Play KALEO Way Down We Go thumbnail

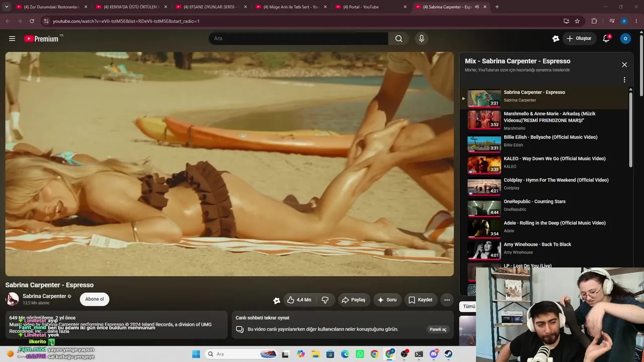tap(484, 165)
